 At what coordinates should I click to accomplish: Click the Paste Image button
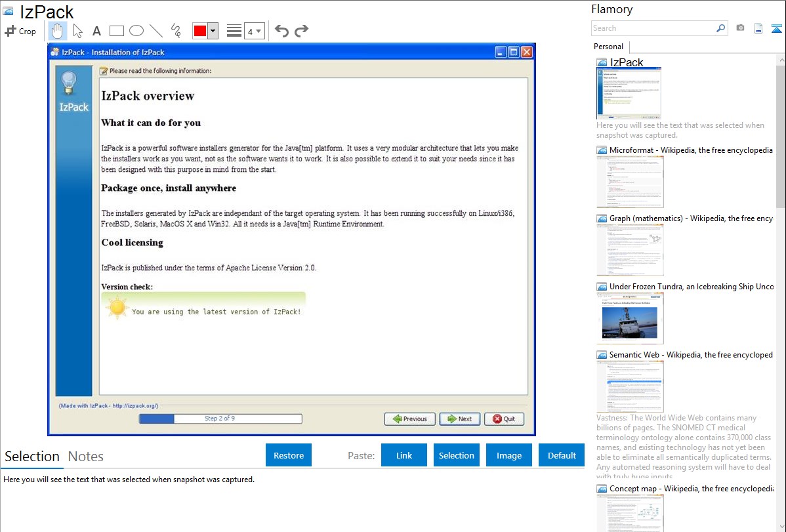(508, 455)
